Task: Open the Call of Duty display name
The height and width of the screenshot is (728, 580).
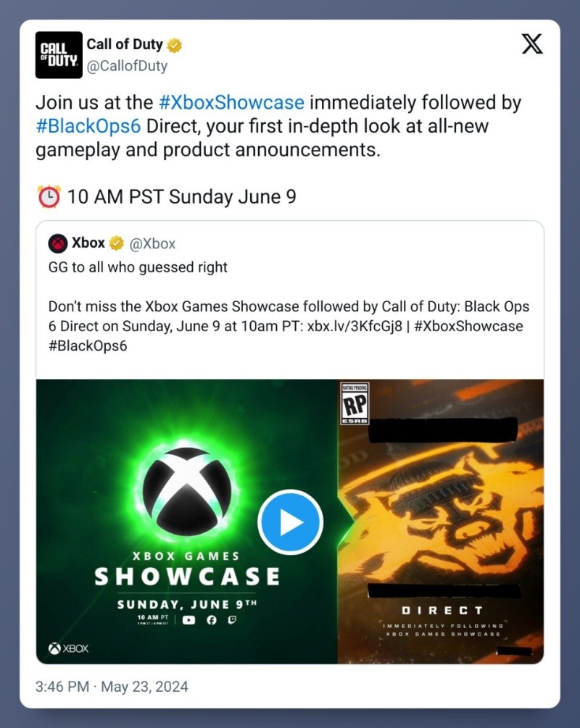Action: (125, 45)
